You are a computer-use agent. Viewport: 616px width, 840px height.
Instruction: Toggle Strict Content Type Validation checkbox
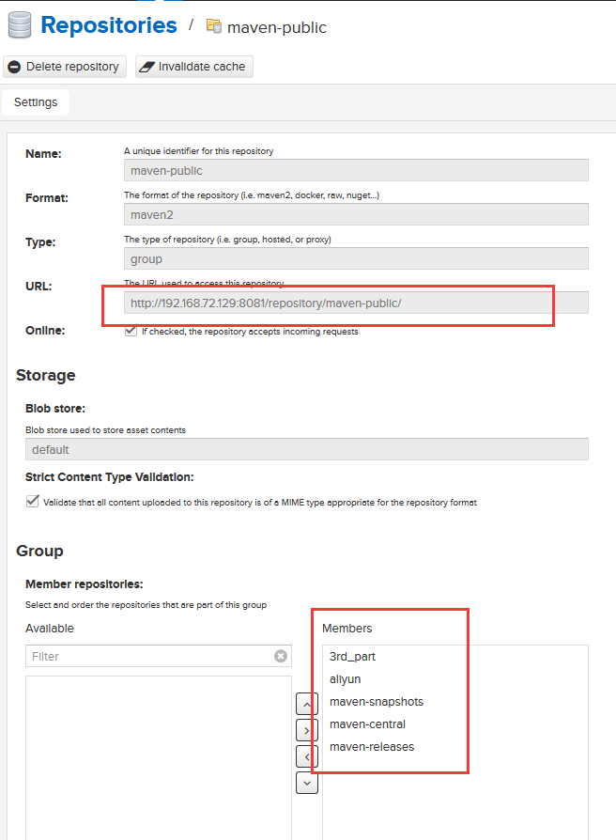[x=32, y=502]
